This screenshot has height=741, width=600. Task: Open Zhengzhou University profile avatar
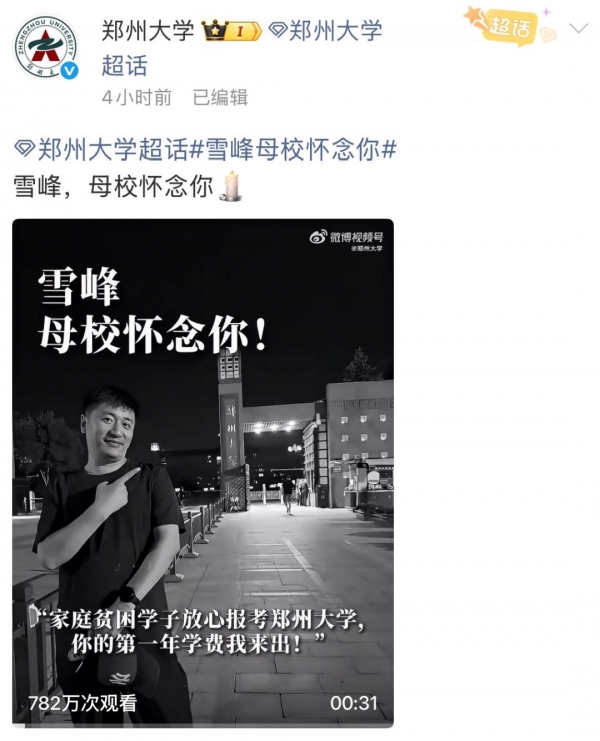[x=46, y=46]
